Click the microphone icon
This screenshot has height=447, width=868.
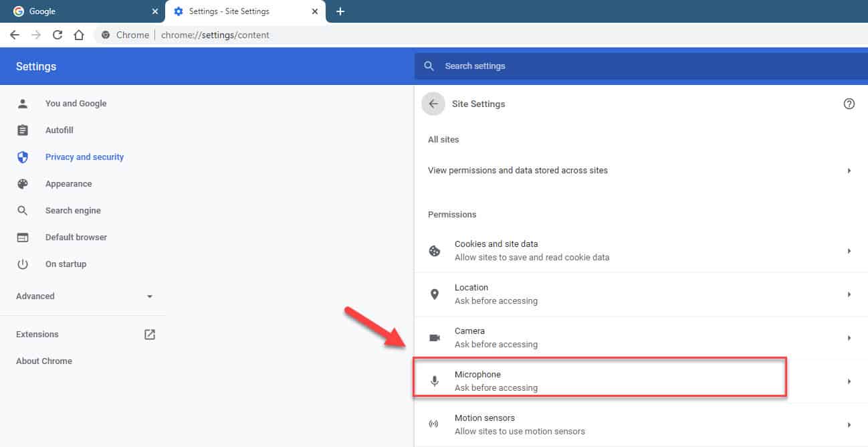(x=435, y=381)
